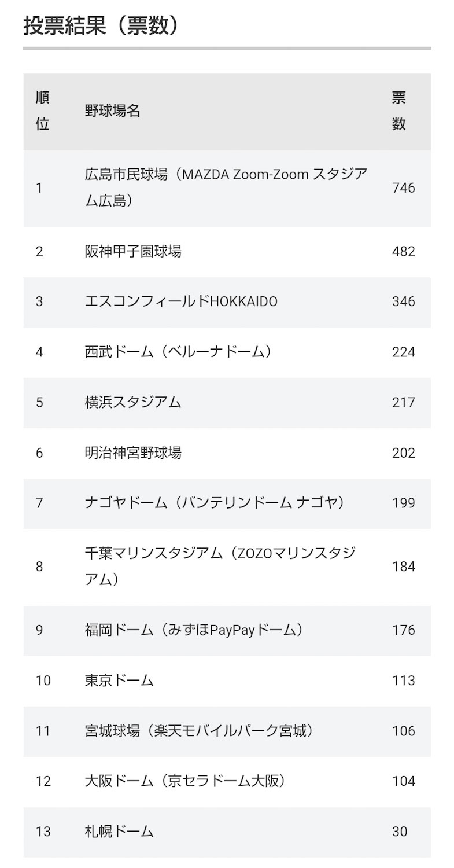
Task: Click the 東京ドーム stadium name
Action: 119,681
